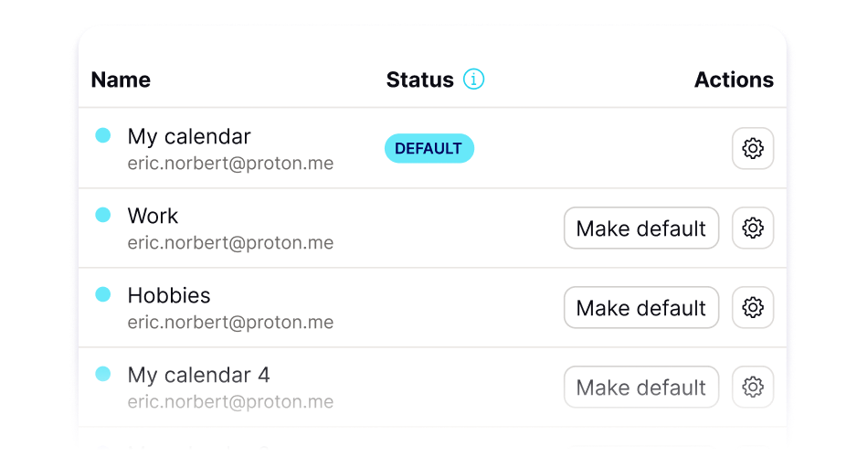
Task: Click the Hobbies calendar color dot
Action: coord(103,294)
